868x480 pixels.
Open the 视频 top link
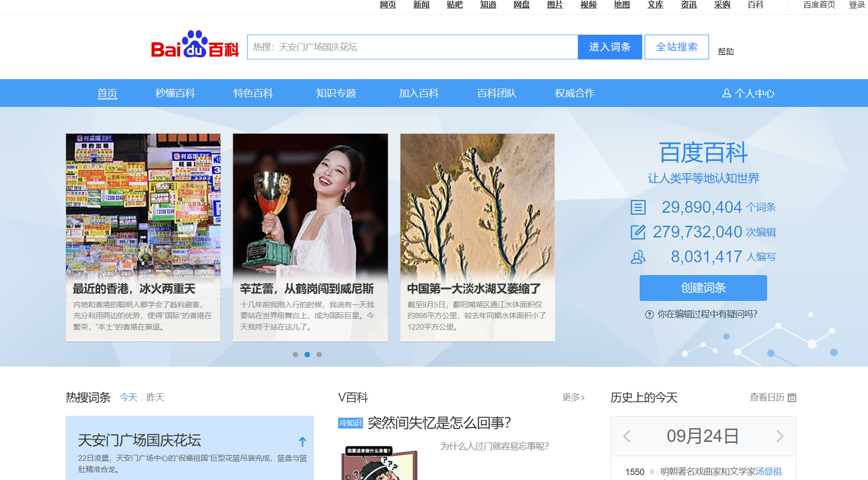coord(589,5)
